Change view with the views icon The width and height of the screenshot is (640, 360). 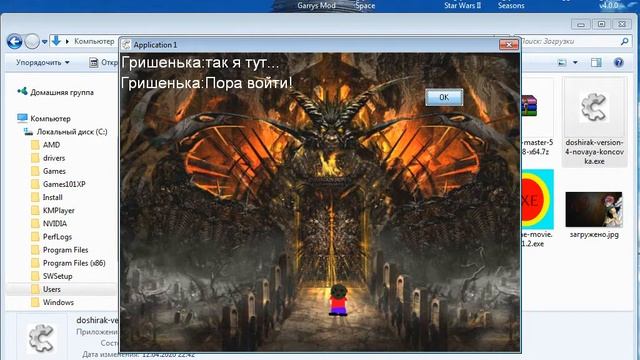coord(562,62)
